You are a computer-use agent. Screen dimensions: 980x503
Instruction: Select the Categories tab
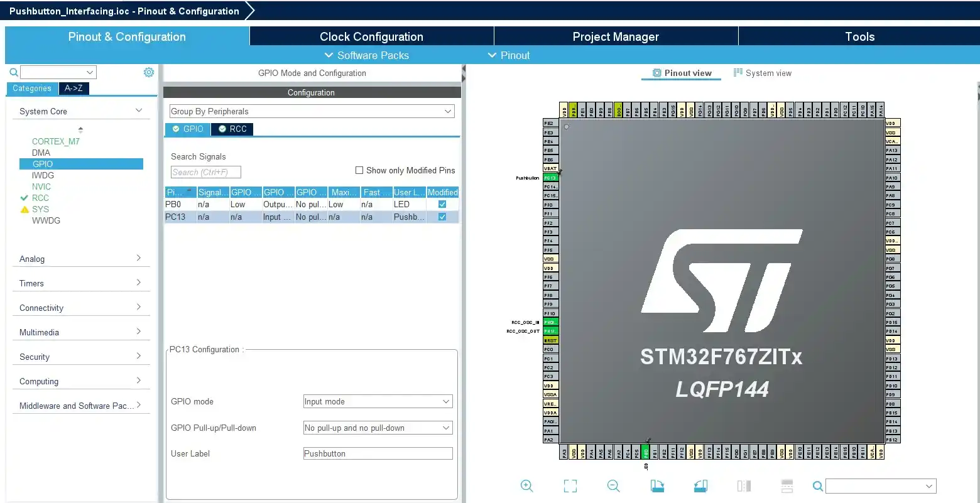[32, 89]
